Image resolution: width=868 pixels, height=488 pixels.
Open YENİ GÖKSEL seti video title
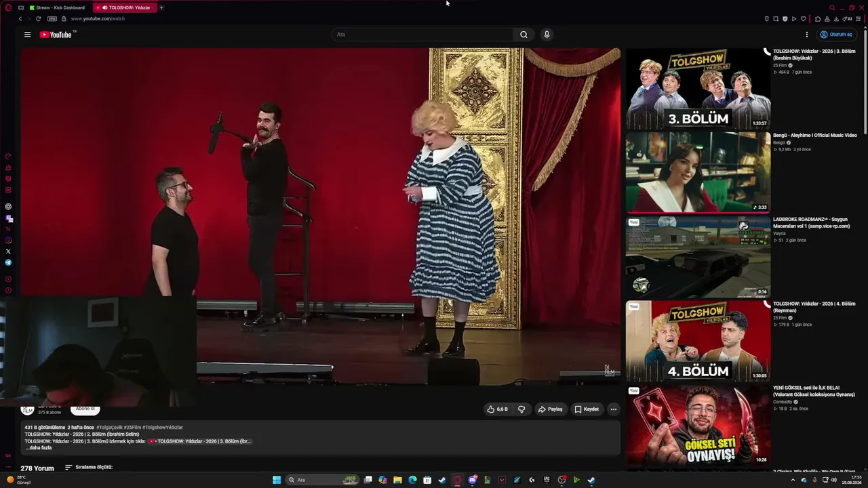pos(814,391)
